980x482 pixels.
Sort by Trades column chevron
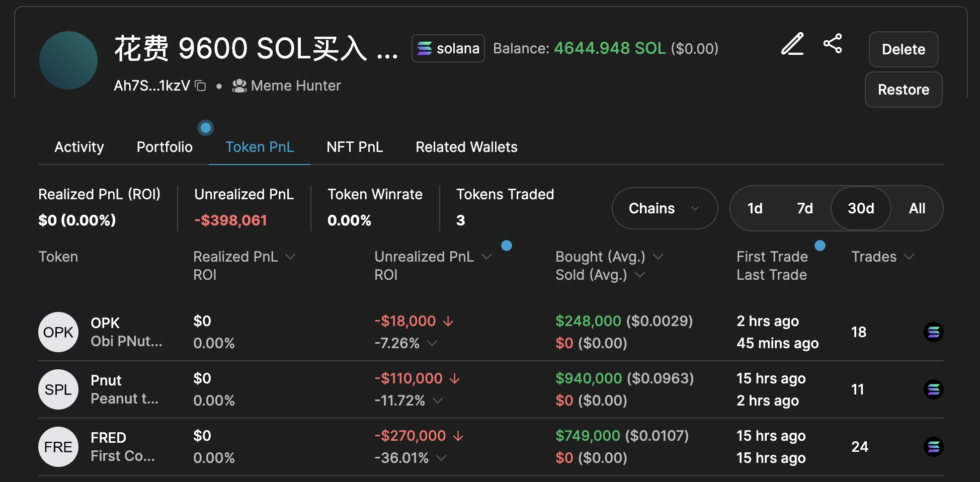point(909,257)
